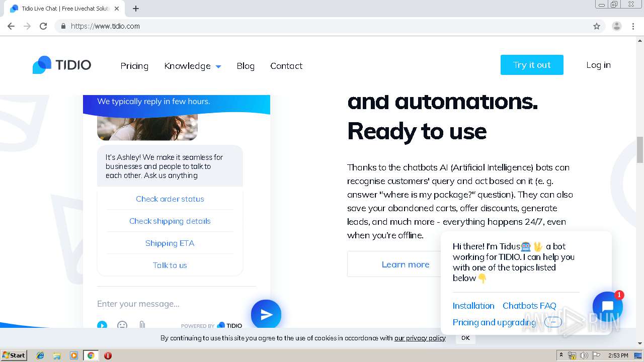Click the scrollbar down arrow
The image size is (644, 362).
(640, 343)
